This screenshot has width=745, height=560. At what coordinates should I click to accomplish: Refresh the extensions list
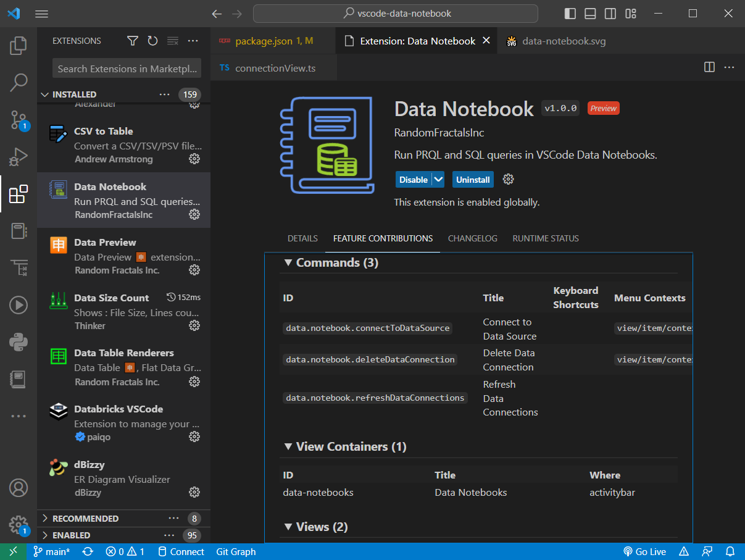click(x=152, y=41)
